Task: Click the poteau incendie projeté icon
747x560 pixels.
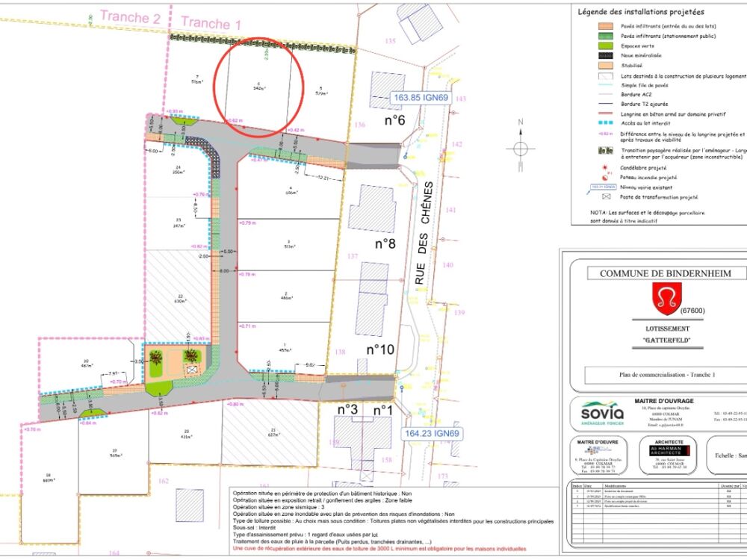Action: (x=605, y=178)
